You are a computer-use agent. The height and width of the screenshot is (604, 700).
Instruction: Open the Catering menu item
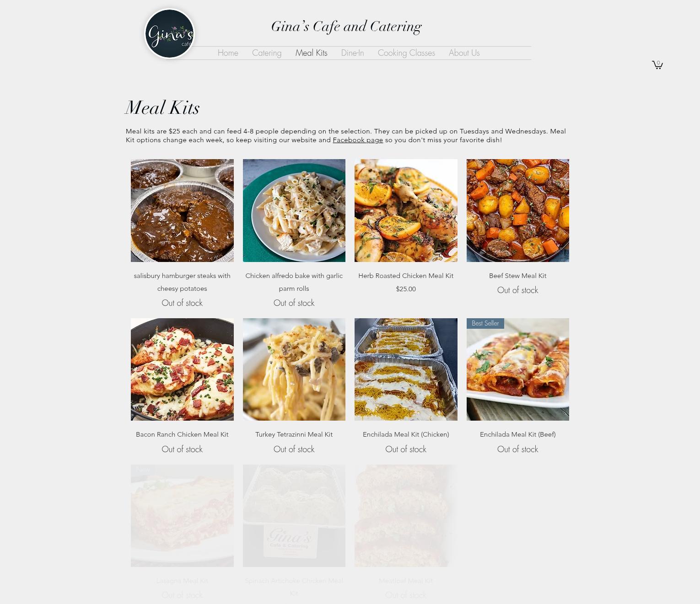click(x=267, y=53)
